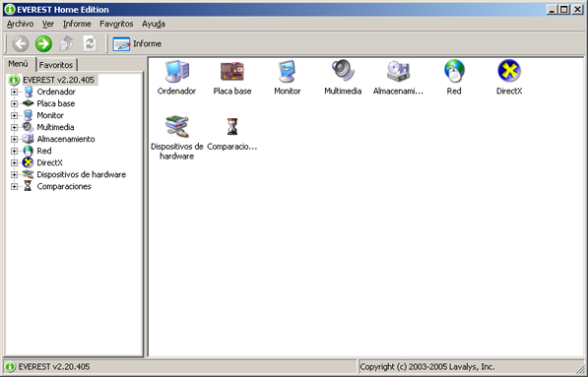Switch to the Menú tab
The image size is (588, 377).
point(19,64)
